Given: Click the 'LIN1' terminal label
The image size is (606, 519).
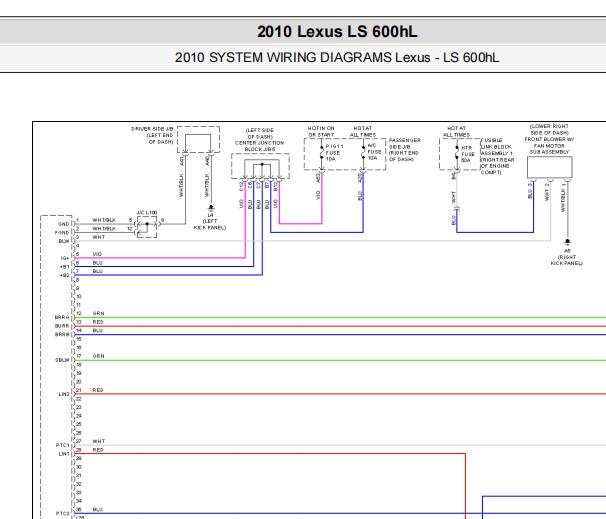Looking at the screenshot, I should [x=64, y=454].
